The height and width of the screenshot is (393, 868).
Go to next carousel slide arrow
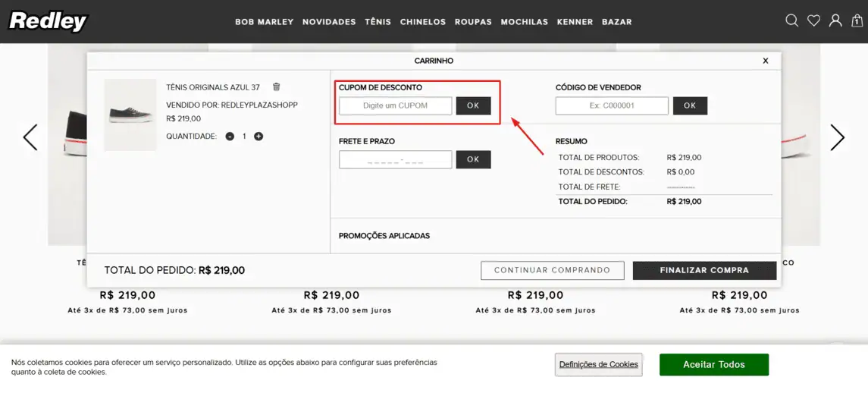click(838, 137)
